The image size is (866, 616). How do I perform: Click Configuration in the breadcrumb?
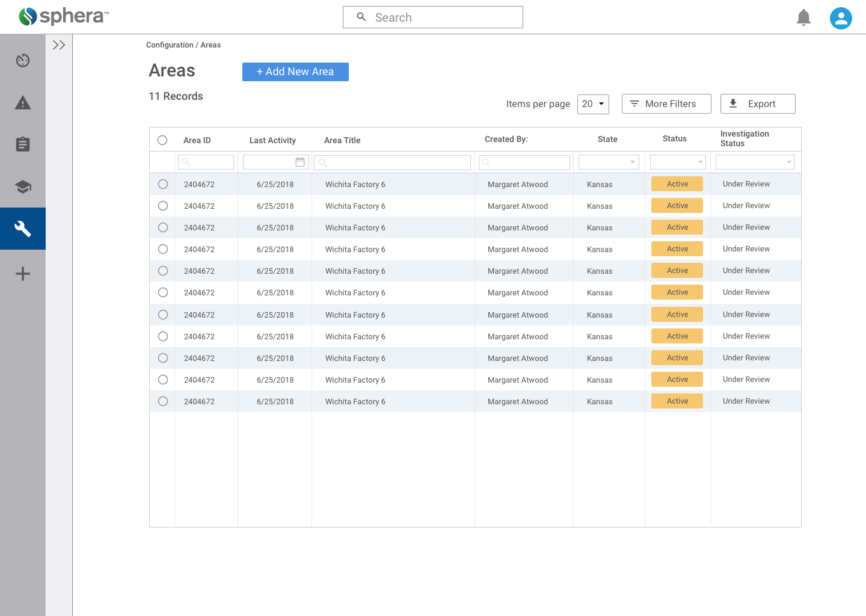(x=170, y=45)
